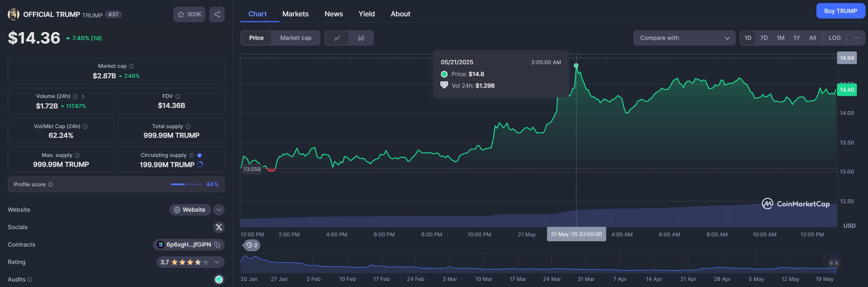Toggle LOG scale on chart
Screen dimensions: 868x287
tap(835, 38)
